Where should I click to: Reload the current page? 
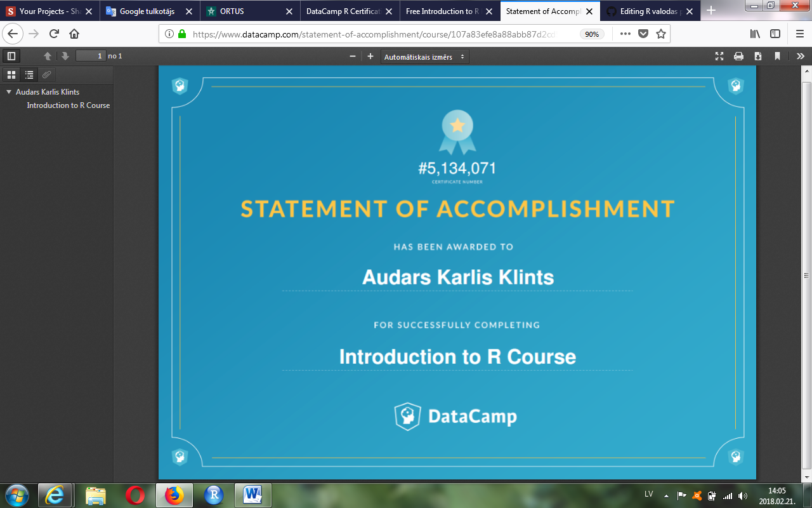coord(54,34)
